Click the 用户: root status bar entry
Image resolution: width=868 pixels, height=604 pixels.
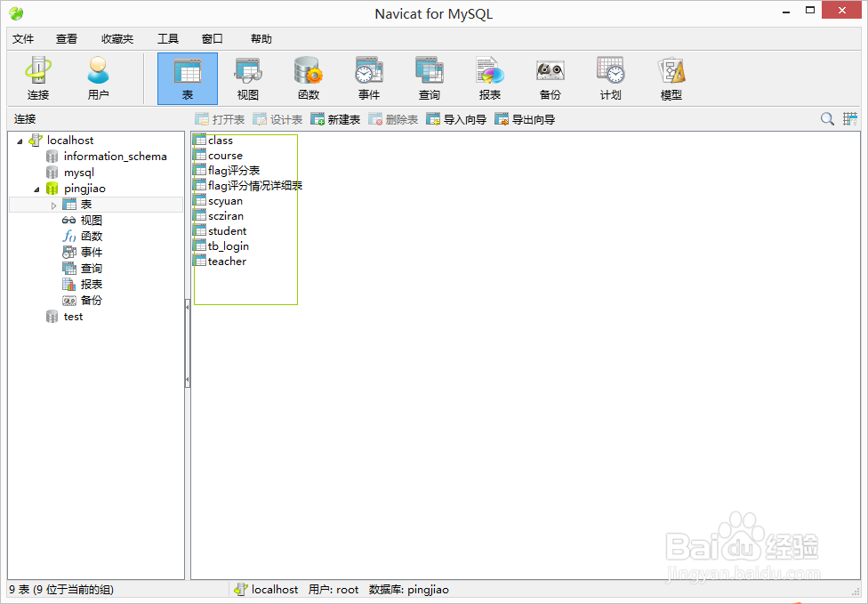[x=334, y=590]
